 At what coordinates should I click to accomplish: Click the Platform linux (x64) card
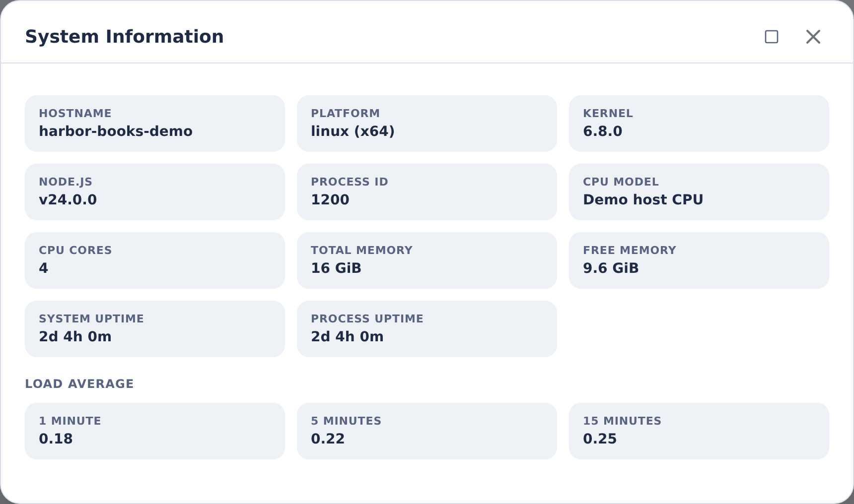pos(427,124)
